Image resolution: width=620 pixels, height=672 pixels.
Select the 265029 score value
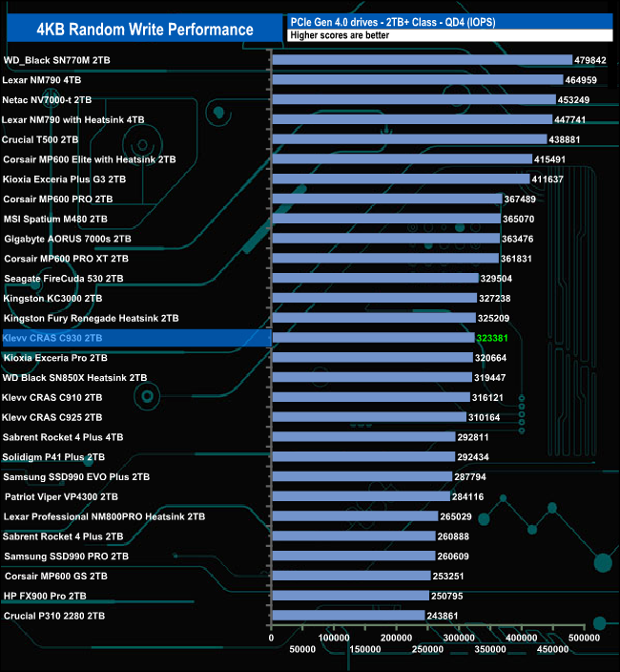pos(456,516)
